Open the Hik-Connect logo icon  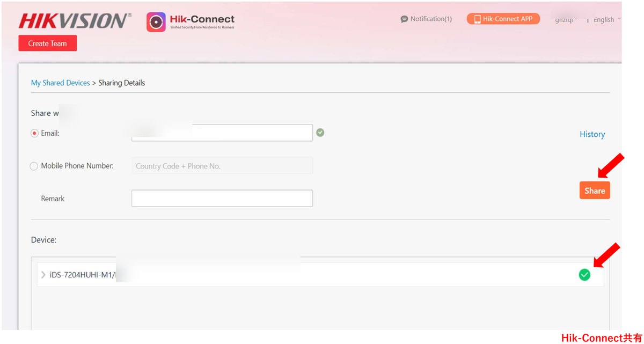pos(156,22)
